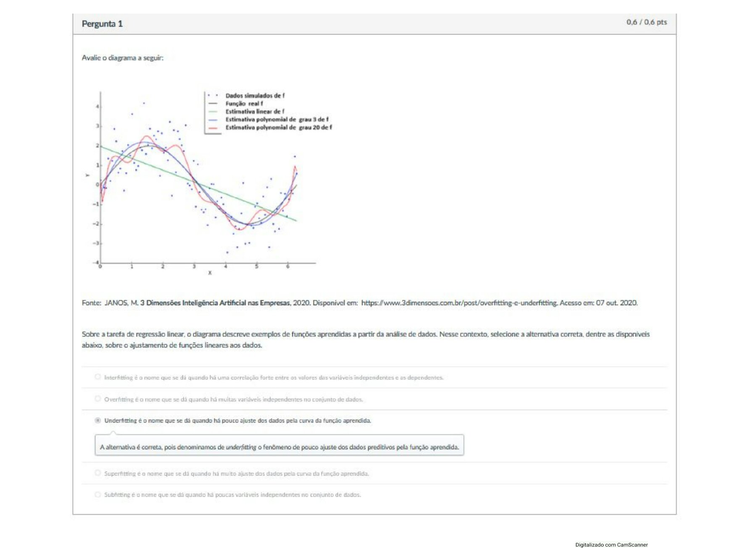The height and width of the screenshot is (548, 756).
Task: Click the Pergunta 1 heading
Action: [102, 24]
